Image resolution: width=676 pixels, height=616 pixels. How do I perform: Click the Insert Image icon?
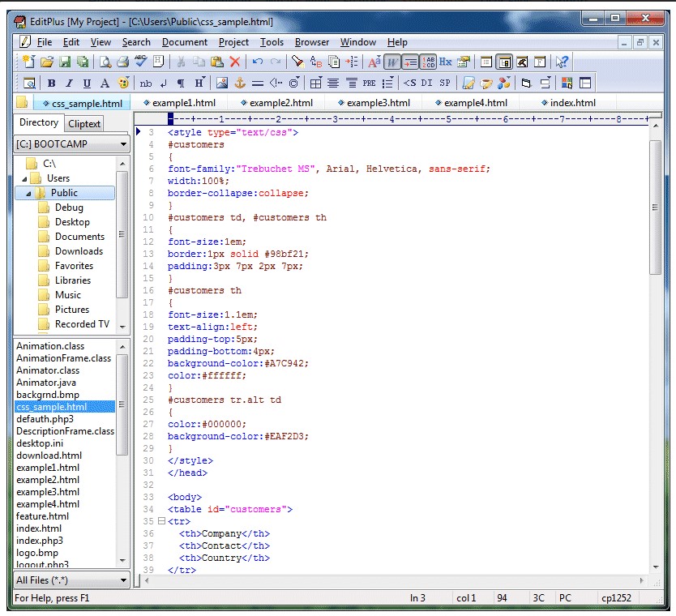click(222, 83)
